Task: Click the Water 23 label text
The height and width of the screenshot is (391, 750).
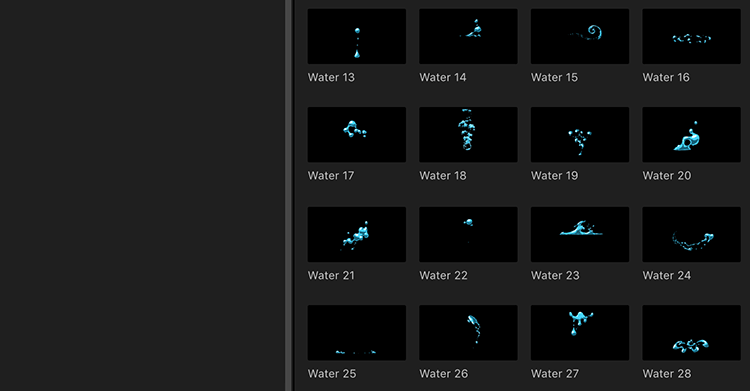Action: (555, 276)
